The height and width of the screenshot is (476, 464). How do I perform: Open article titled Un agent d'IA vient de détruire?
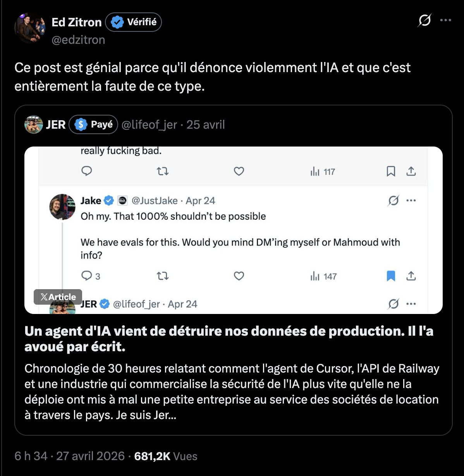pos(229,339)
